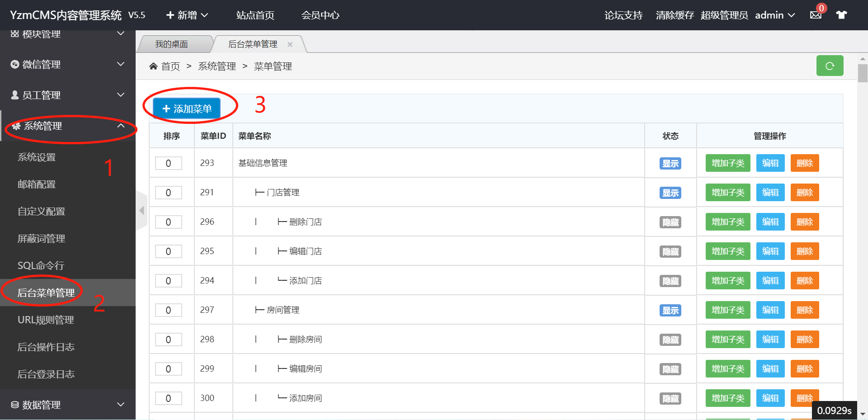Screen dimensions: 868x420
Task: Click 删除 for 基础信息管理 row
Action: coord(805,163)
